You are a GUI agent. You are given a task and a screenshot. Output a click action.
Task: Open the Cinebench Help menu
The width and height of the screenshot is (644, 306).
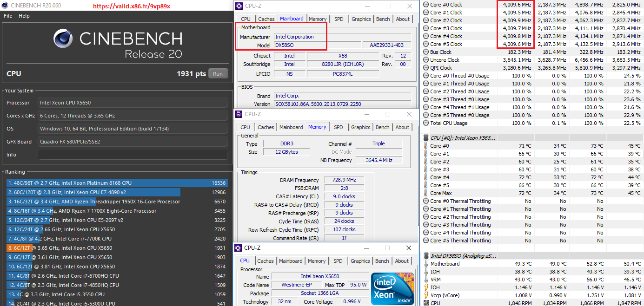[x=24, y=16]
